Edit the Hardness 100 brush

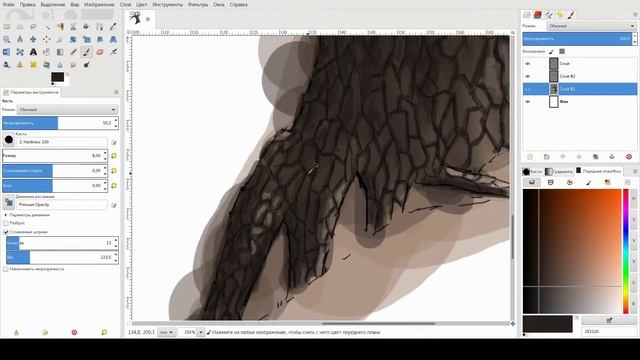point(114,142)
